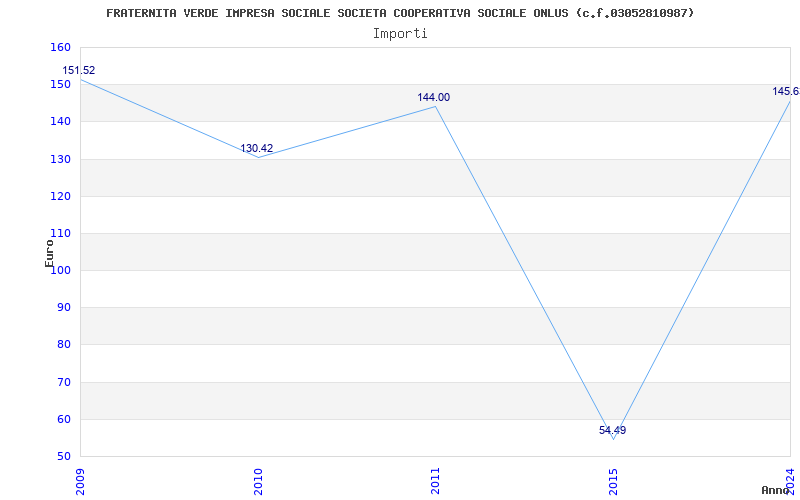Screen dimensions: 800x500
Task: Click the data label 130.42
Action: tap(257, 148)
